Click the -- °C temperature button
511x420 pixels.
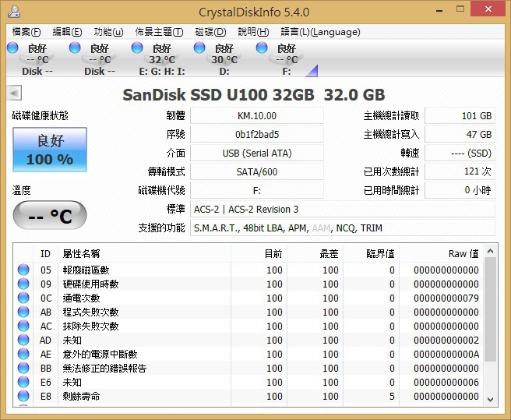pos(50,216)
